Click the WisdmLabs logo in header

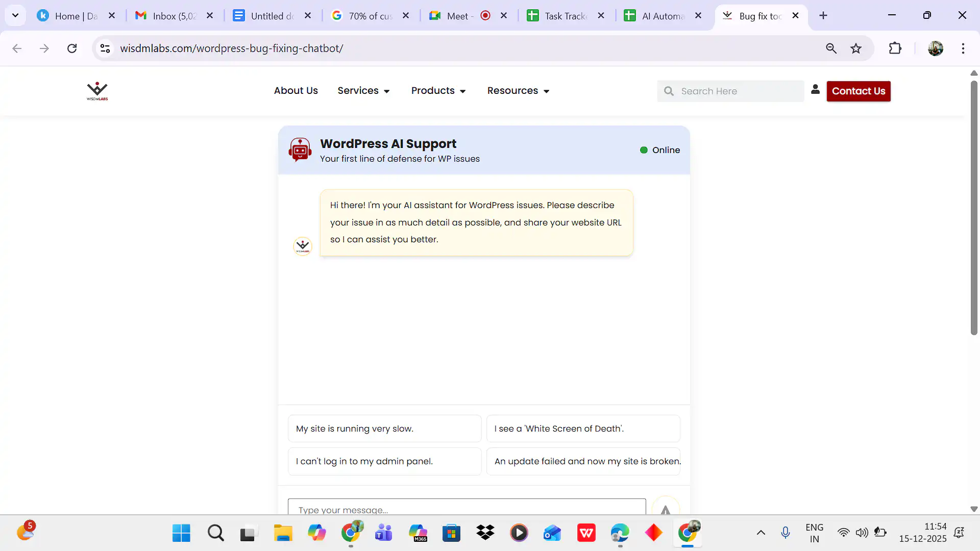coord(97,91)
